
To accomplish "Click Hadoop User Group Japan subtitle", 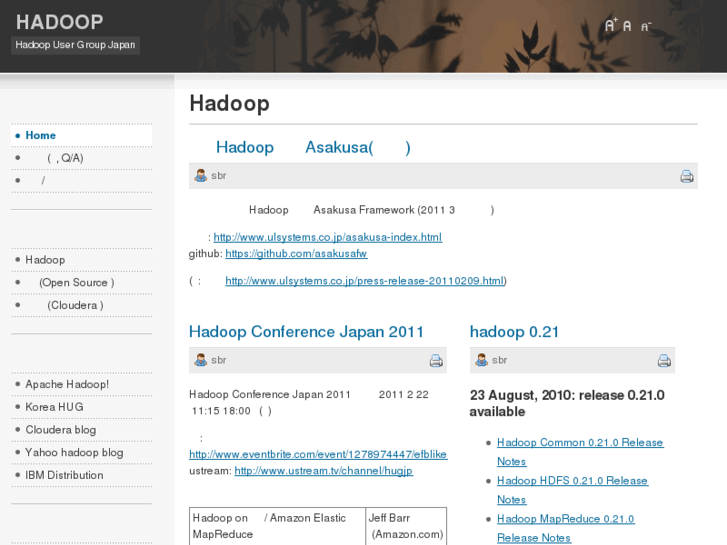I will click(x=75, y=45).
